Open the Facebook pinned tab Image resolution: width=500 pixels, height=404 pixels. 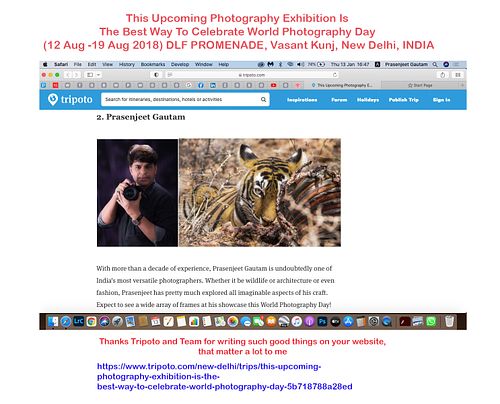click(x=201, y=85)
